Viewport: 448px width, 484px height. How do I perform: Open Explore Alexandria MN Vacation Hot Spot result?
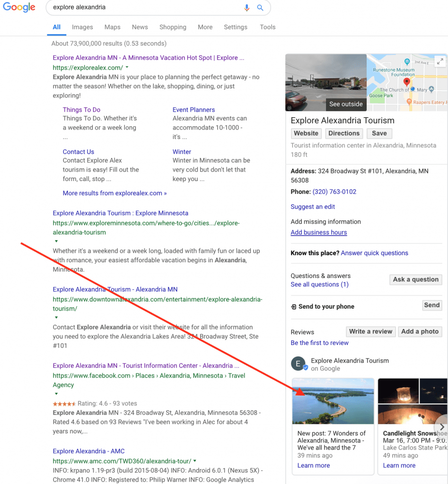click(148, 58)
